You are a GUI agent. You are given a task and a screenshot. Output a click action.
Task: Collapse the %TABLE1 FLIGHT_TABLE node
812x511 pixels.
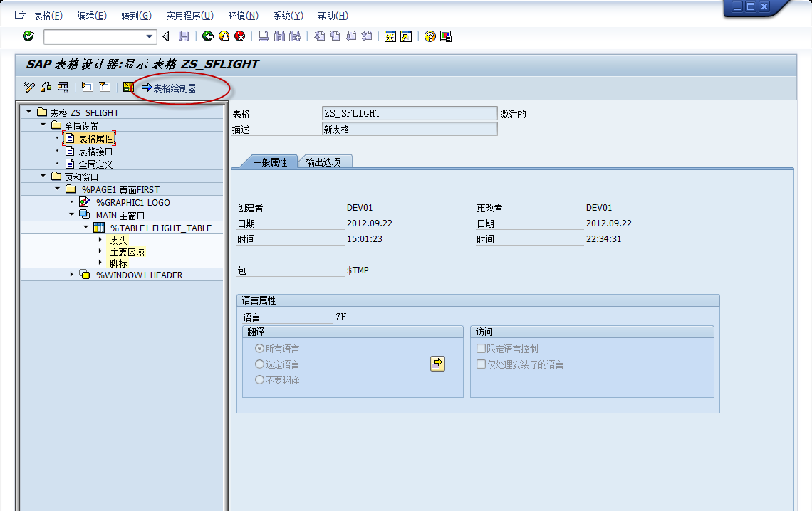pos(86,226)
